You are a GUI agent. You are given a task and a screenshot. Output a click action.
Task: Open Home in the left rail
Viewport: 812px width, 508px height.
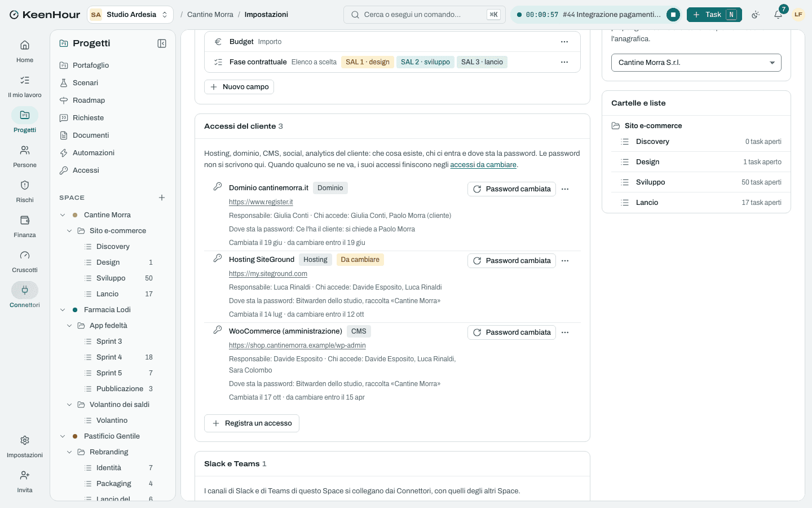(25, 51)
